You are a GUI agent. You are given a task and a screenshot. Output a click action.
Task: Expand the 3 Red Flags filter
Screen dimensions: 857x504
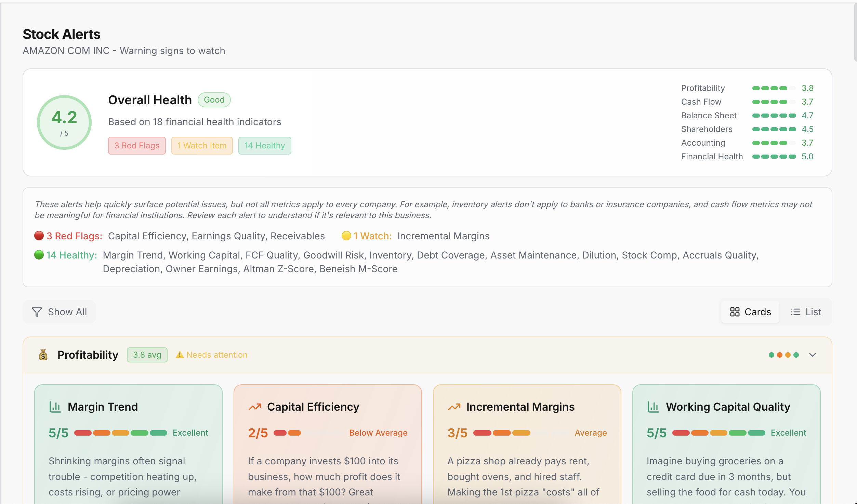point(137,145)
